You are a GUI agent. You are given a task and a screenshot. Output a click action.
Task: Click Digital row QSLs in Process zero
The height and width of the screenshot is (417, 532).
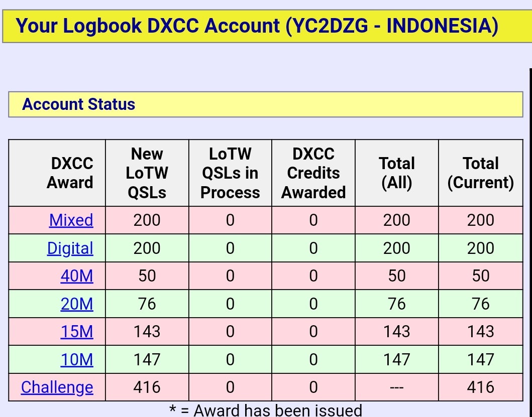tap(230, 248)
